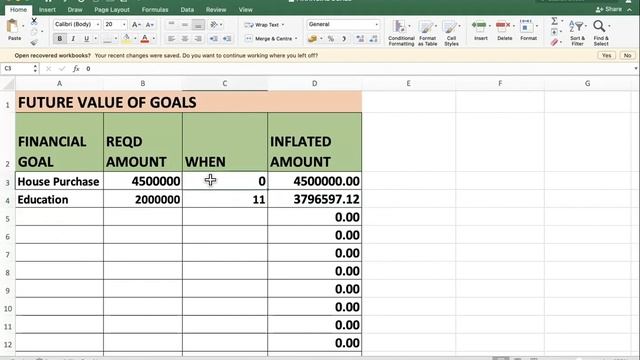Click the Share button
Image resolution: width=640 pixels, height=360 pixels.
click(609, 9)
